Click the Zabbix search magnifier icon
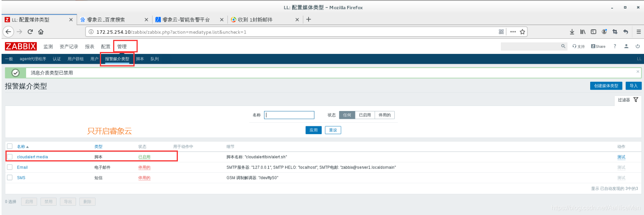This screenshot has height=215, width=644. 563,46
